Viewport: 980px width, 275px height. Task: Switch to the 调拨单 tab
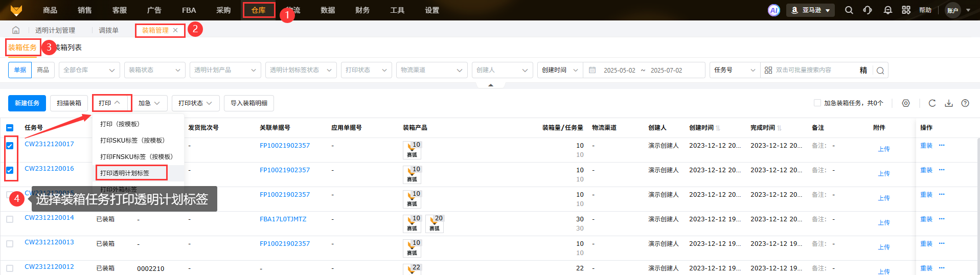point(108,30)
